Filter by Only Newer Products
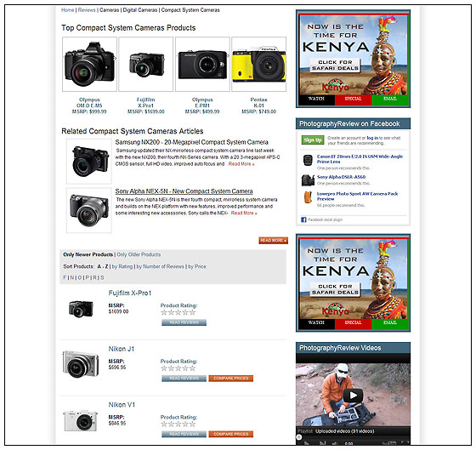The height and width of the screenshot is (450, 476). (88, 254)
